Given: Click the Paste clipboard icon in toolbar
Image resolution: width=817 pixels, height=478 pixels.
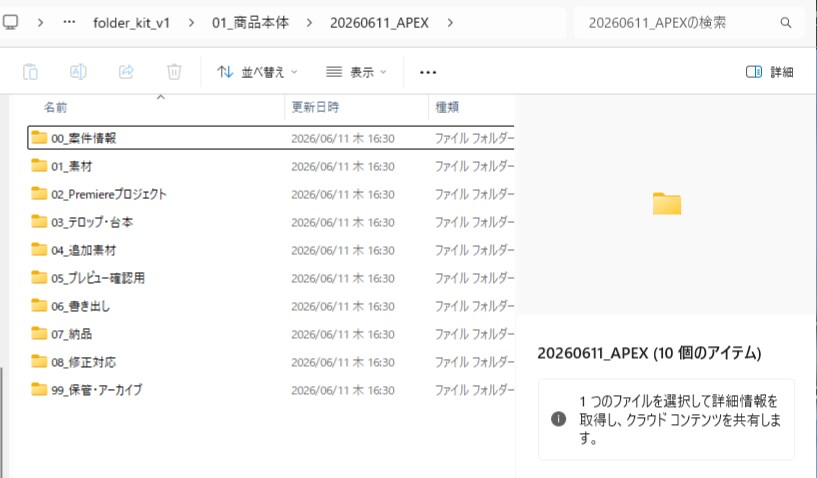Looking at the screenshot, I should [x=30, y=71].
